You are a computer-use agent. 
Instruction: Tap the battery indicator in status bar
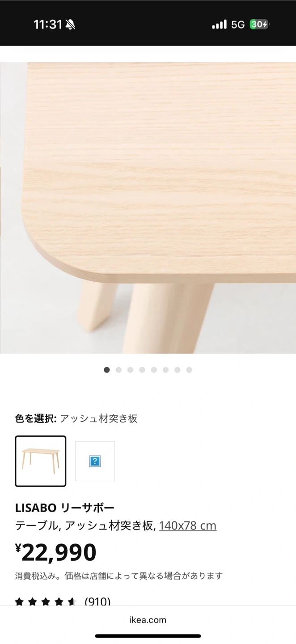[x=259, y=25]
